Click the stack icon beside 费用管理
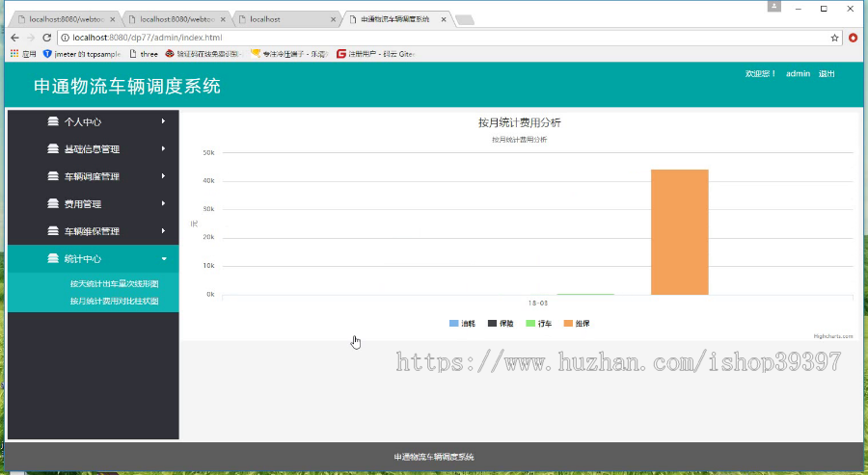The image size is (868, 475). 53,203
